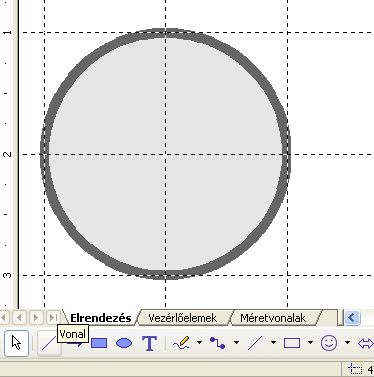Select the freeform curve pencil tool
This screenshot has height=377, width=374.
pos(181,343)
